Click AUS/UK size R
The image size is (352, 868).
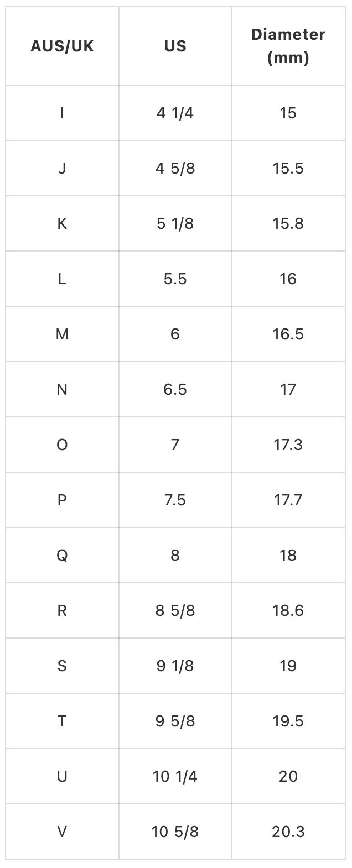tap(62, 610)
